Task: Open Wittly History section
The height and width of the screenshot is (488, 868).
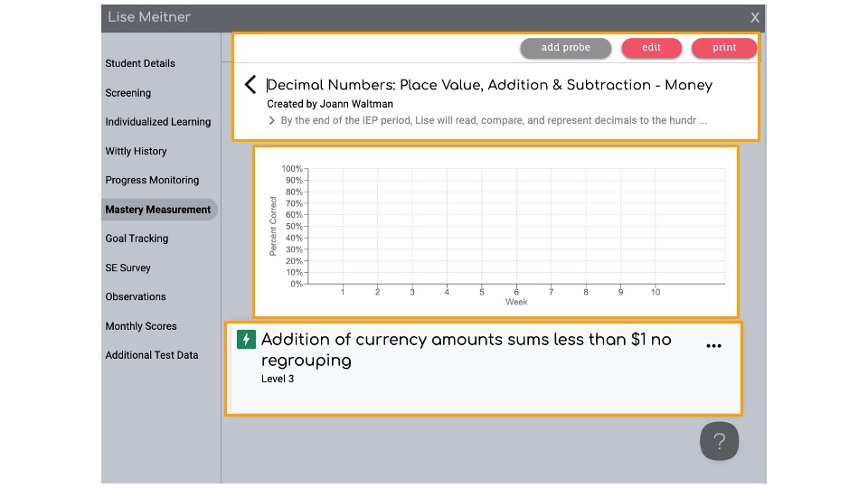Action: coord(136,151)
